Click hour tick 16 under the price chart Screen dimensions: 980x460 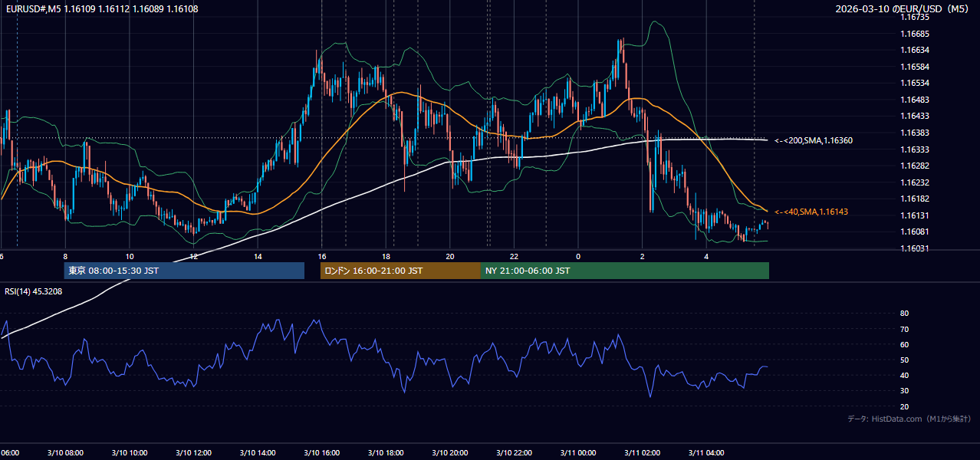tap(322, 257)
